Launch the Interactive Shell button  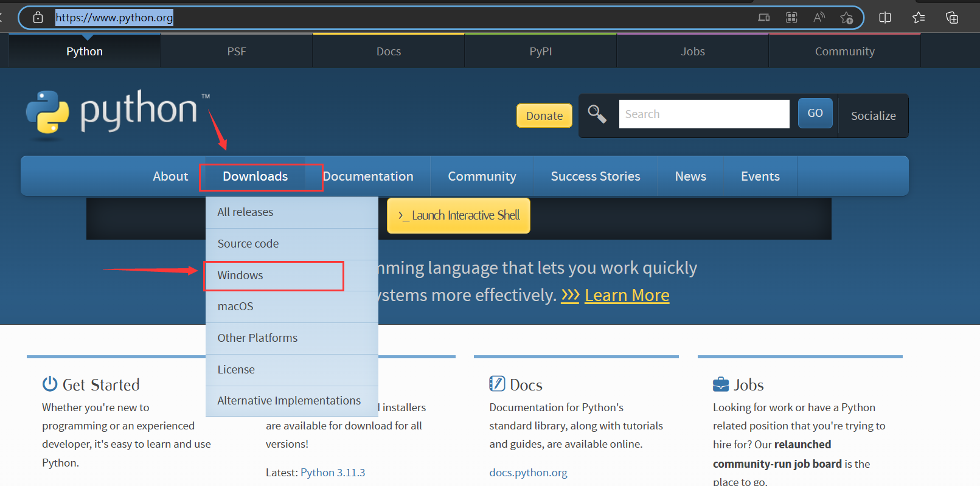coord(459,215)
